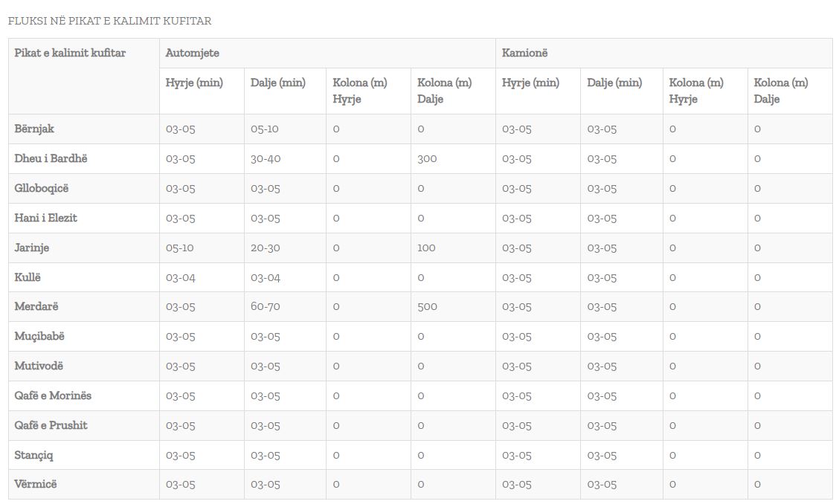Click the FLUKSI NË PIKAT E KALIMIT KUFITAR heading
This screenshot has width=839, height=504.
pyautogui.click(x=109, y=21)
